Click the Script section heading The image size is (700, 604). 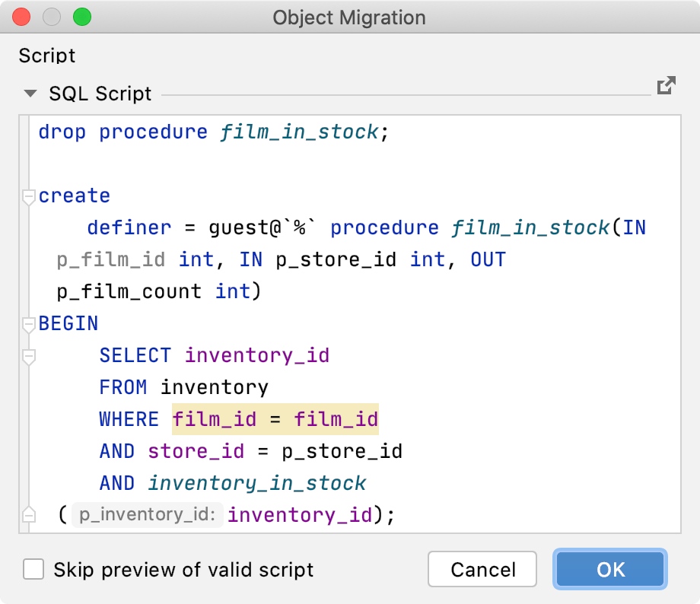click(x=46, y=56)
